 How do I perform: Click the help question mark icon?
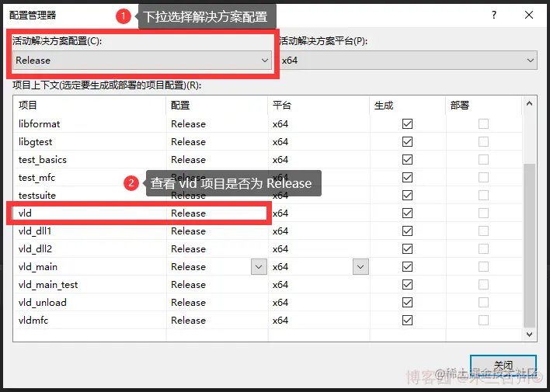click(494, 15)
